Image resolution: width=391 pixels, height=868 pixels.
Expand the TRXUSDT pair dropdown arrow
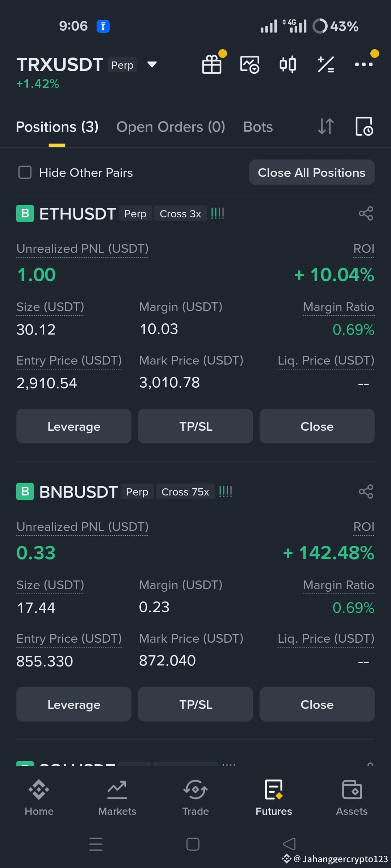tap(152, 65)
